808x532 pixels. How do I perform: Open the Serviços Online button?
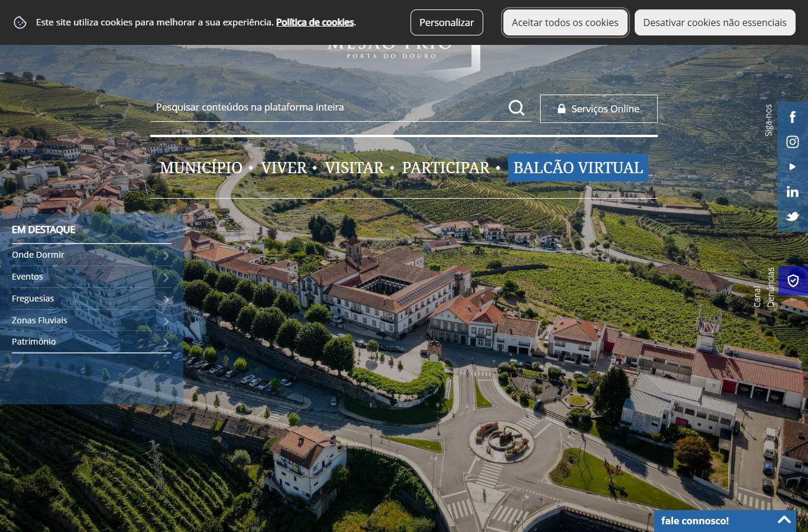coord(599,109)
